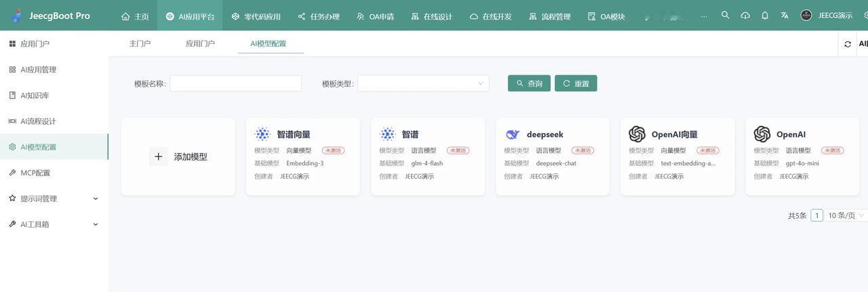Open MCP配置 in the left sidebar

[x=54, y=172]
